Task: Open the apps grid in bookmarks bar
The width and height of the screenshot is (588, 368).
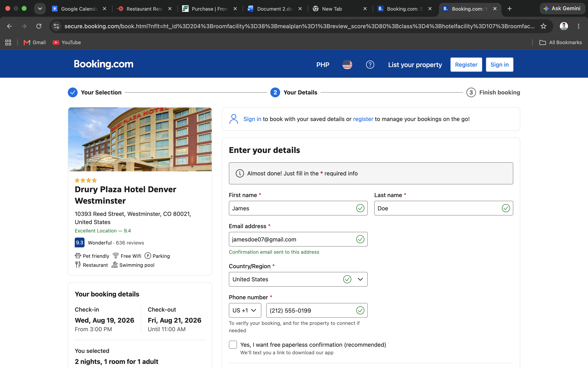Action: [8, 42]
